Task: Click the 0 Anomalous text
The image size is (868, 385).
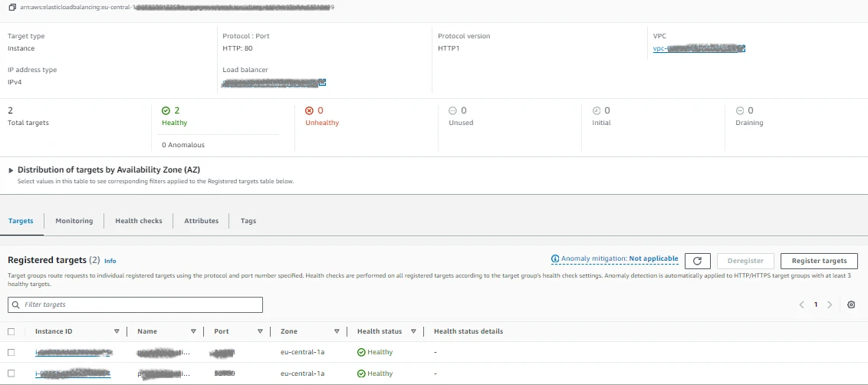Action: [183, 145]
